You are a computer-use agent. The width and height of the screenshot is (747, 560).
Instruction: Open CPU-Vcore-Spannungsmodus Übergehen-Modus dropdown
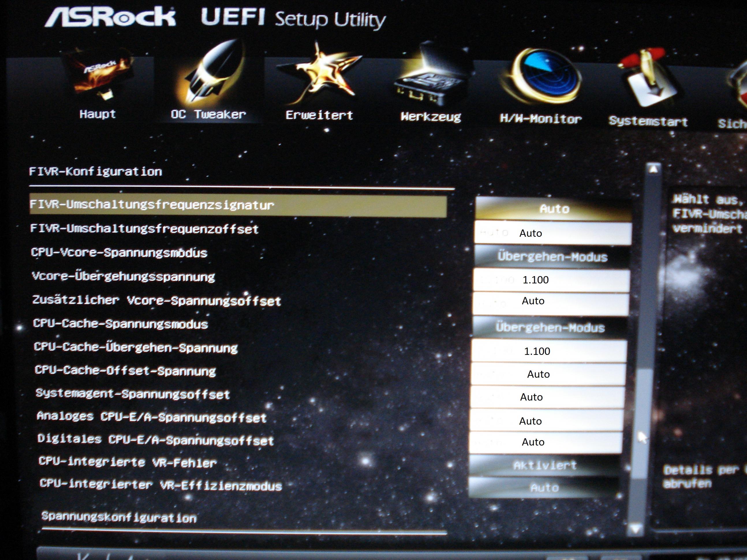coord(552,257)
